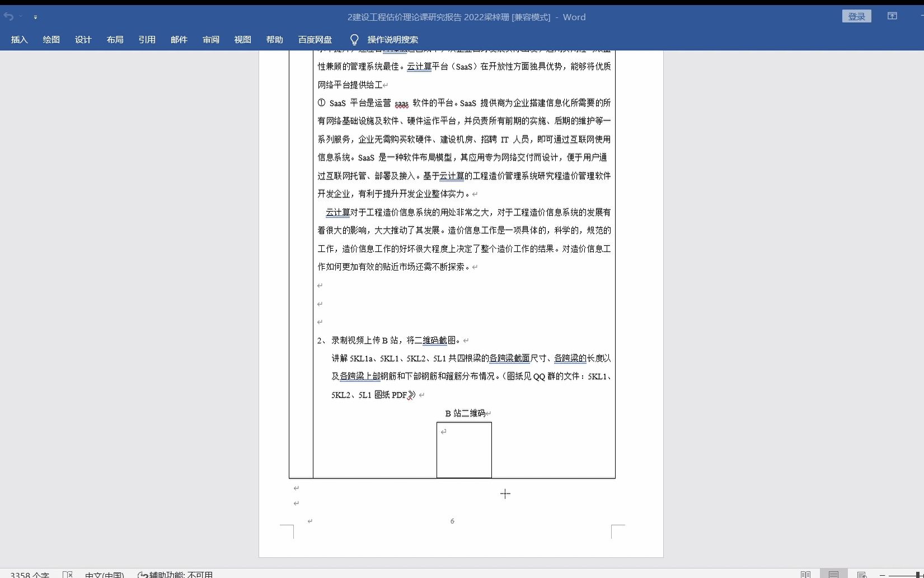Click the line starting ① SaaS 平台是运营
Screen dimensions: 924x578
point(464,102)
